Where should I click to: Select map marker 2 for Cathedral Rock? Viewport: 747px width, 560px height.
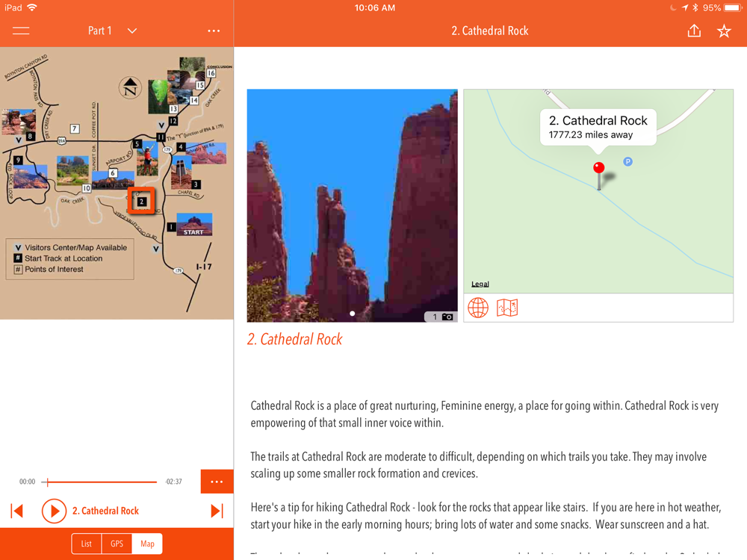point(141,201)
